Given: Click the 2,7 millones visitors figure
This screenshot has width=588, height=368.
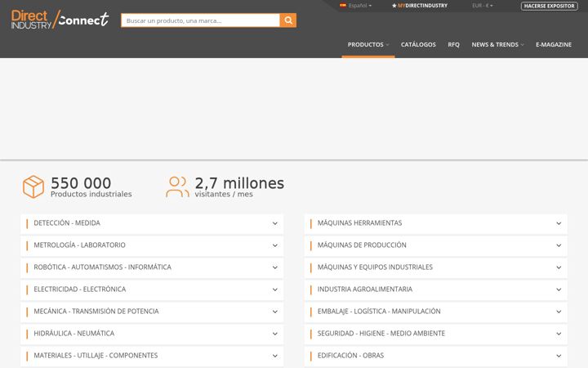Looking at the screenshot, I should coord(239,183).
